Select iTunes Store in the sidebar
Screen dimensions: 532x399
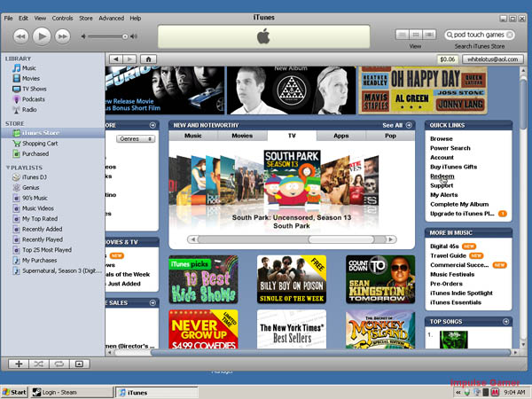click(x=52, y=133)
